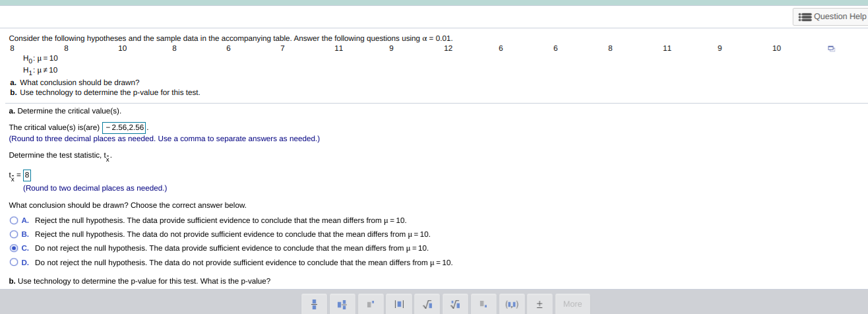868x314 pixels.
Task: Insert absolute value bars template
Action: pos(399,304)
